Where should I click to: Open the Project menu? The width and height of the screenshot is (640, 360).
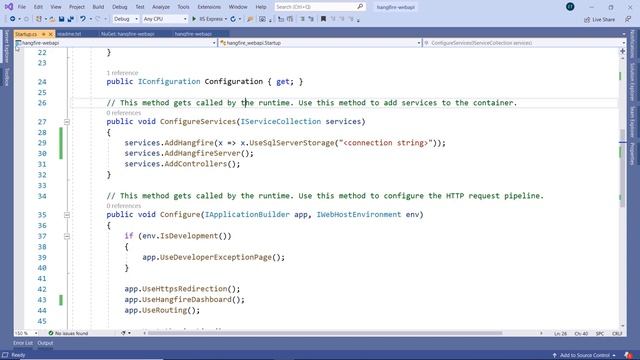77,7
